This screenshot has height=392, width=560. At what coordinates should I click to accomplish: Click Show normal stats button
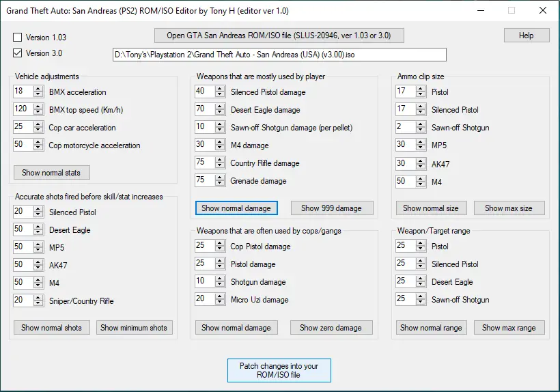click(51, 172)
